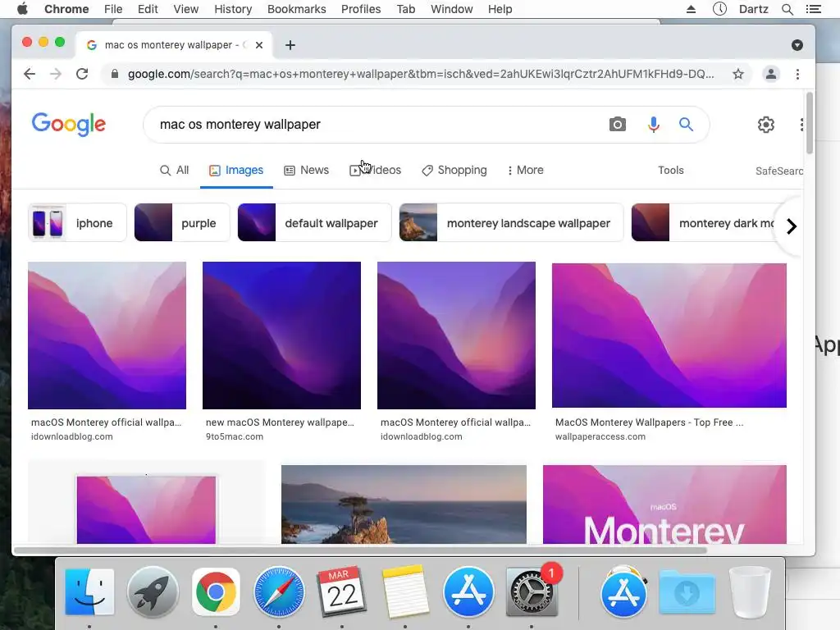Screen dimensions: 840x630
Task: Open Google quick settings gear
Action: [766, 125]
